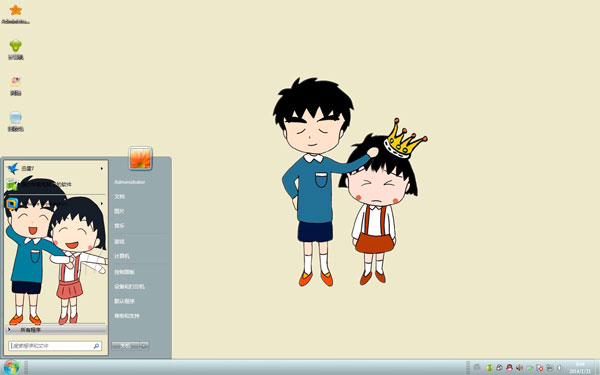Open Devices and Printers in Start menu
The height and width of the screenshot is (375, 600).
pos(129,287)
